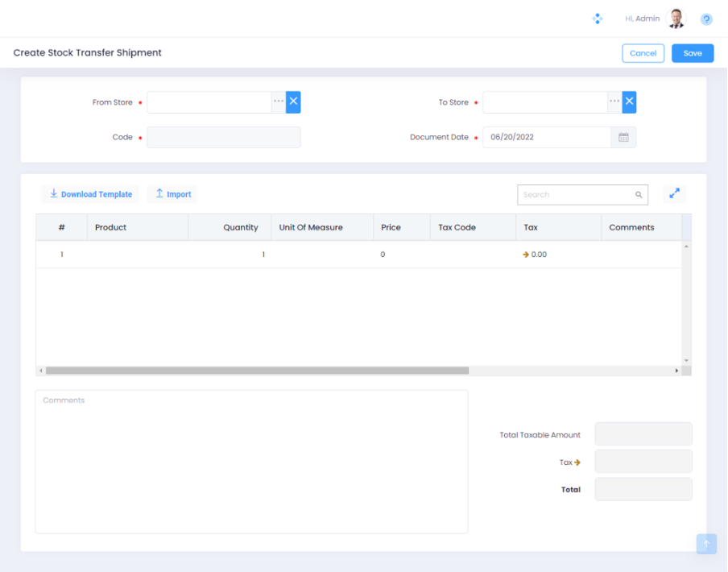Screen dimensions: 728x572
Task: Click the Code input field
Action: pos(224,137)
